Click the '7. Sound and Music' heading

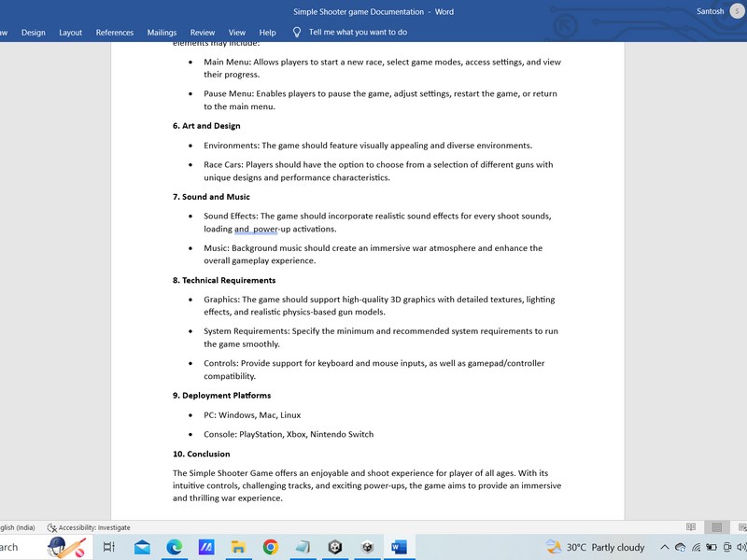[211, 197]
